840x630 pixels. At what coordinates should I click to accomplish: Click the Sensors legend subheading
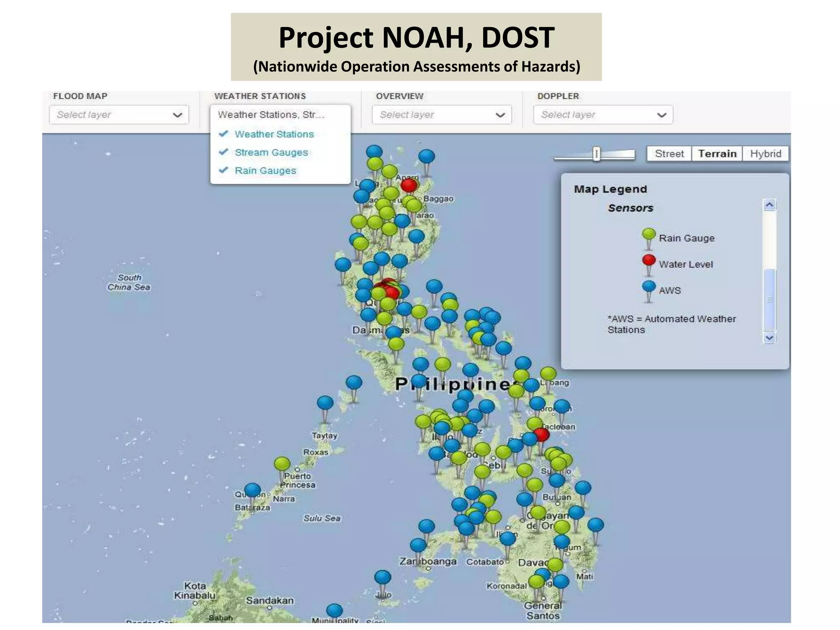coord(630,208)
